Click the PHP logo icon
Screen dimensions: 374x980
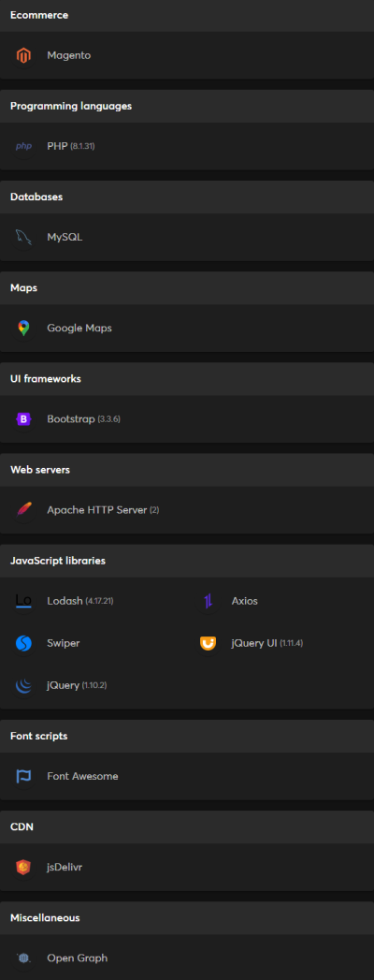pos(23,146)
